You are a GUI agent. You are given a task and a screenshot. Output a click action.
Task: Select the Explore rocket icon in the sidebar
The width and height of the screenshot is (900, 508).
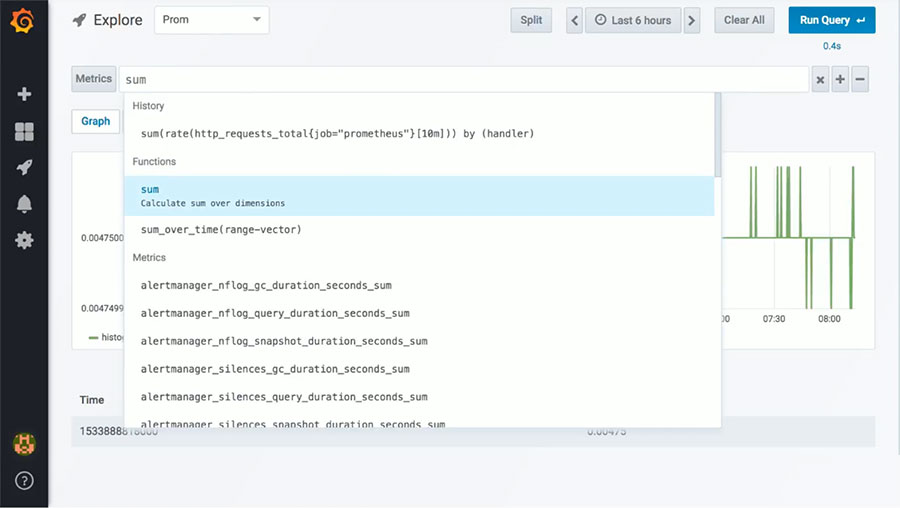coord(24,167)
